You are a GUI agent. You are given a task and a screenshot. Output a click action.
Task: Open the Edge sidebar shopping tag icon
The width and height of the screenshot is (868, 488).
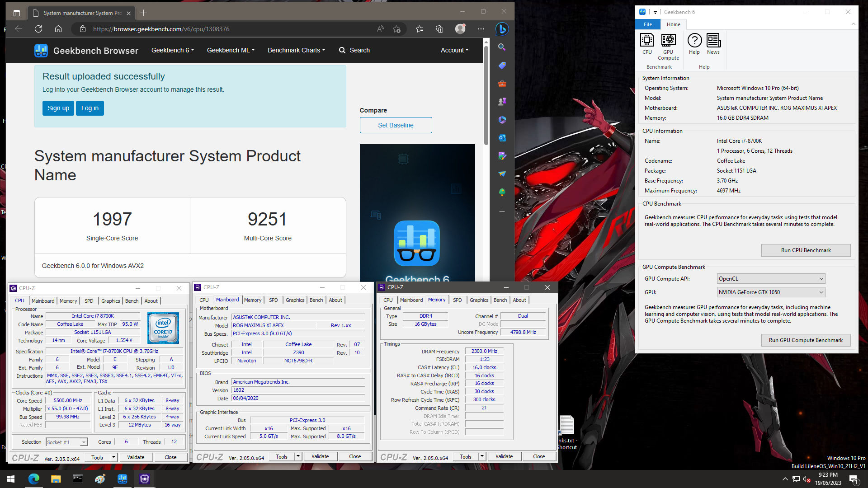[x=502, y=66]
